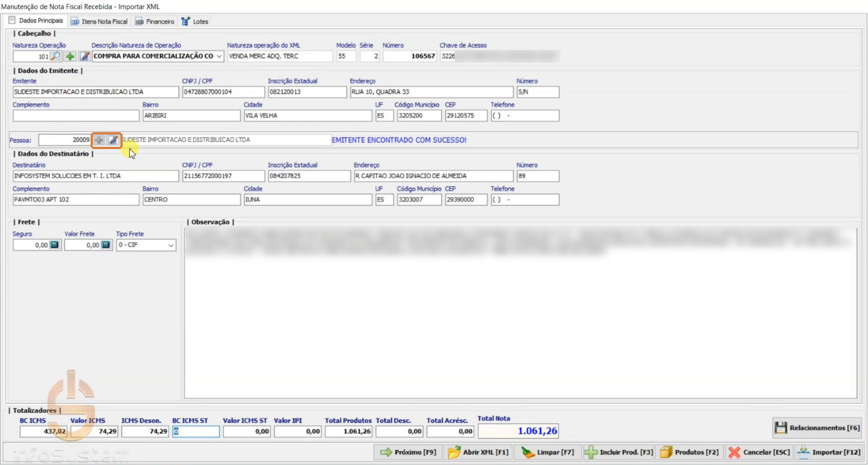This screenshot has height=465, width=868.
Task: Open the Financeiro tab
Action: point(155,22)
